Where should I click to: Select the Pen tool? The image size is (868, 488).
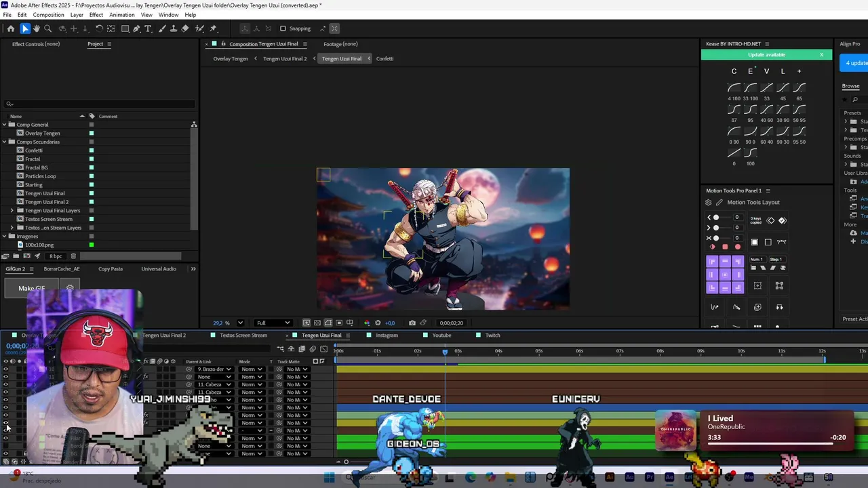point(137,28)
